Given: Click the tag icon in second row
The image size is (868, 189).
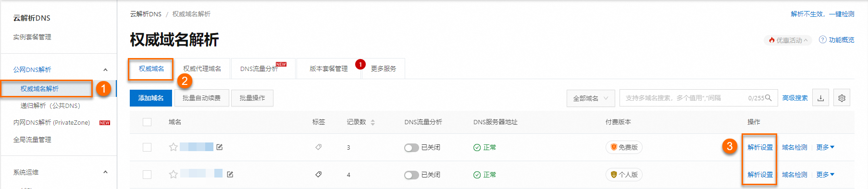Looking at the screenshot, I should (x=318, y=175).
